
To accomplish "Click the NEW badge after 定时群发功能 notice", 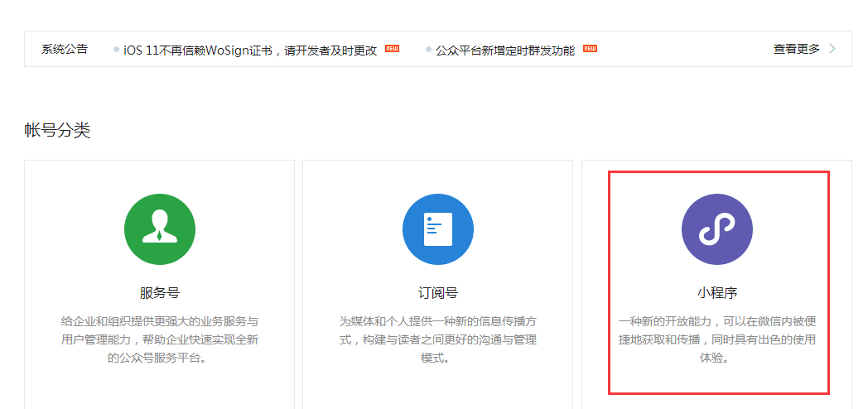I will coord(590,48).
